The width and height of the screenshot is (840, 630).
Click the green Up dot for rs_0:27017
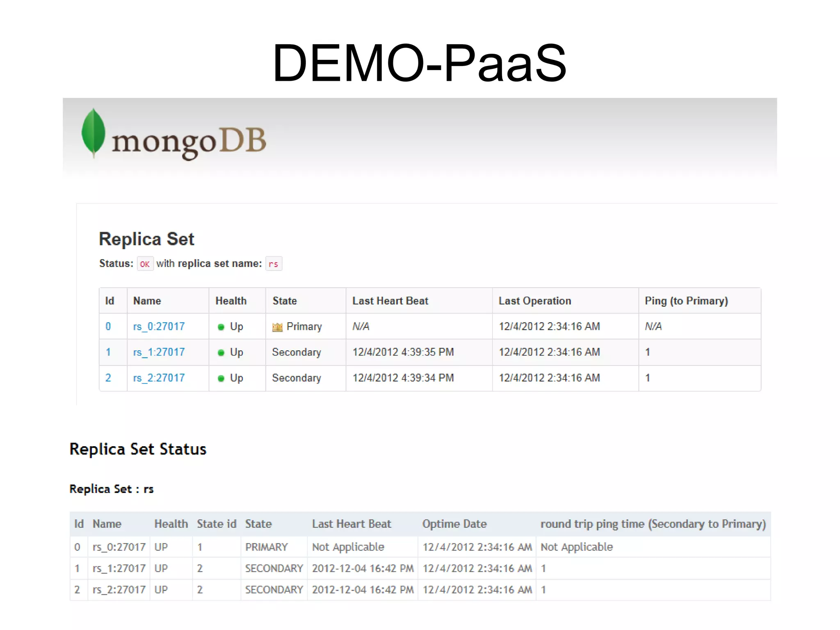[x=221, y=327]
